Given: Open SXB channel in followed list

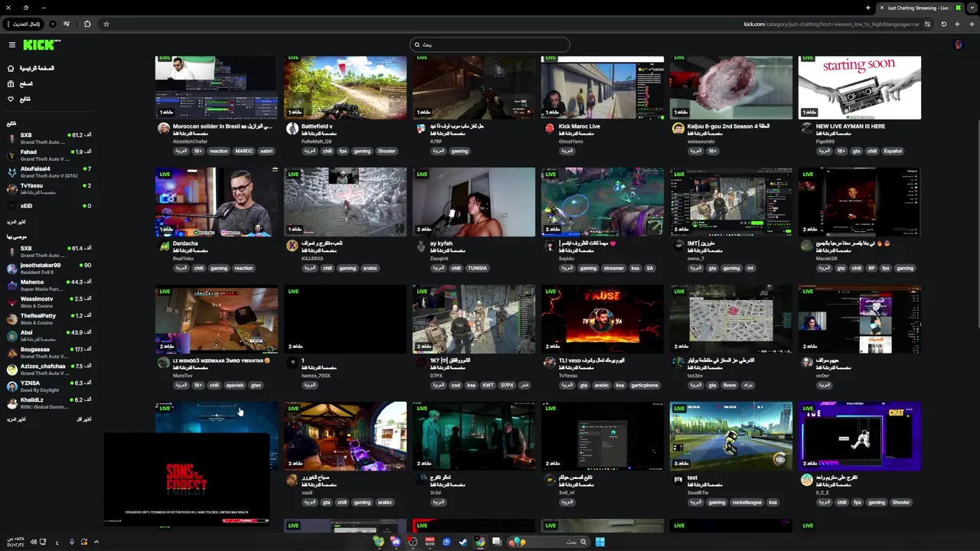Looking at the screenshot, I should pyautogui.click(x=49, y=138).
